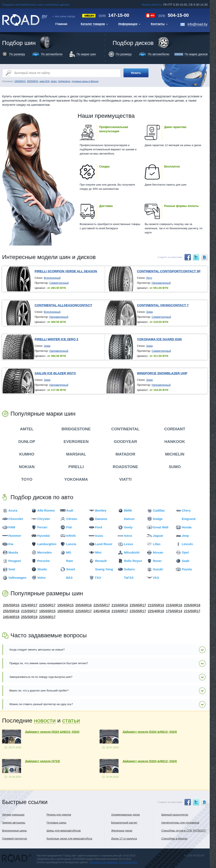Click the Facebook icon in Быстрые ссылки section

[188, 802]
